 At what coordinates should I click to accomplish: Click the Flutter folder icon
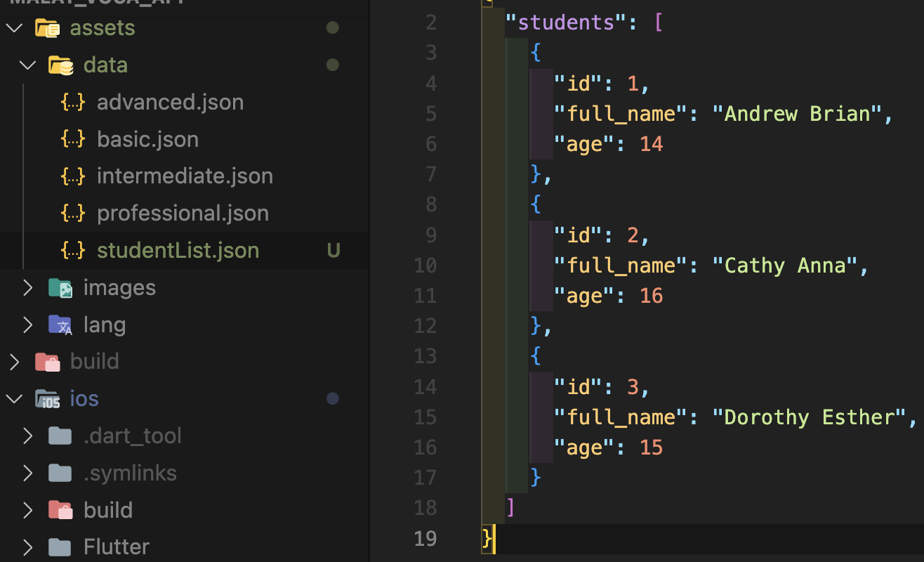click(60, 547)
